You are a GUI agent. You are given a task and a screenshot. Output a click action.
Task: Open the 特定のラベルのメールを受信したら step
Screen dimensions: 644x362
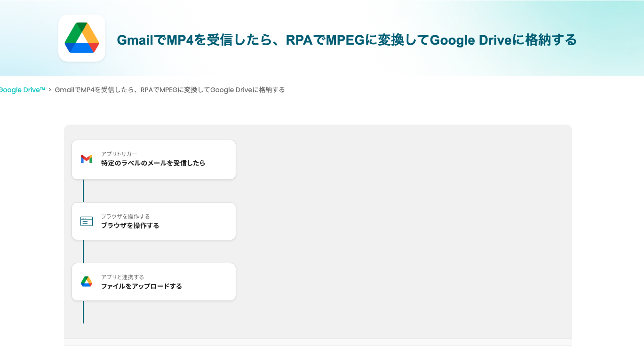[x=153, y=163]
